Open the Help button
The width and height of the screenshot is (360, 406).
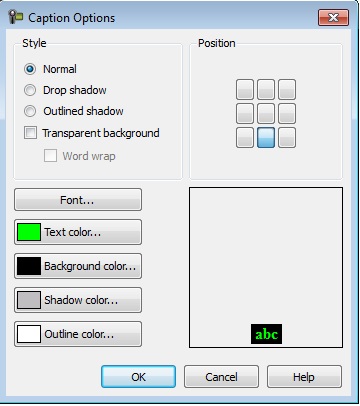coord(304,377)
